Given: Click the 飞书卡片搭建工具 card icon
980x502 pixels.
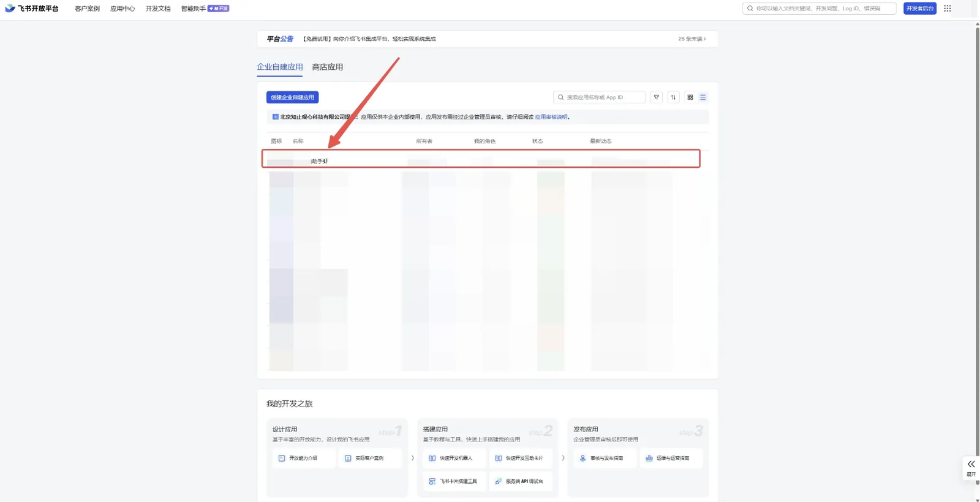Looking at the screenshot, I should coord(432,481).
